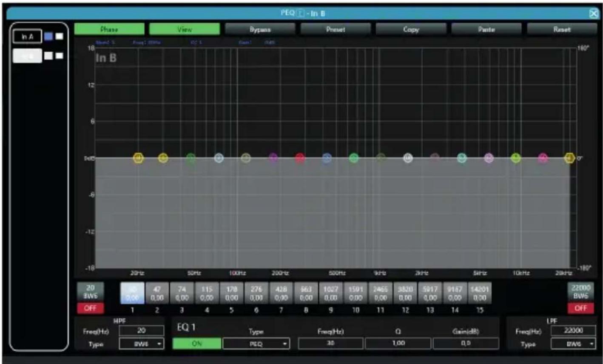This screenshot has width=603, height=364.
Task: Select the green EQ 2 node at 47Hz
Action: (191, 158)
